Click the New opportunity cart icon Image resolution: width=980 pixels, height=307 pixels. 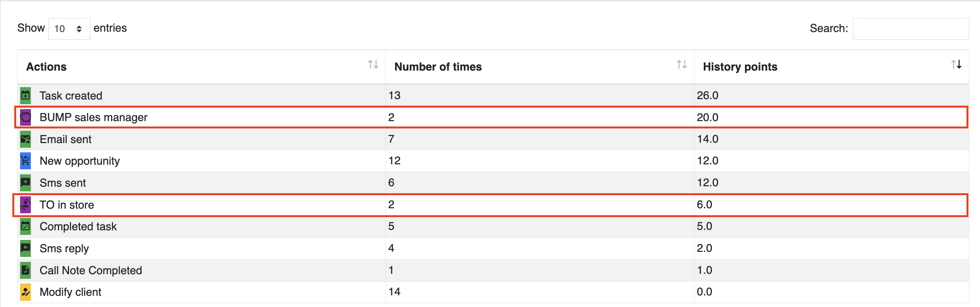[x=25, y=161]
